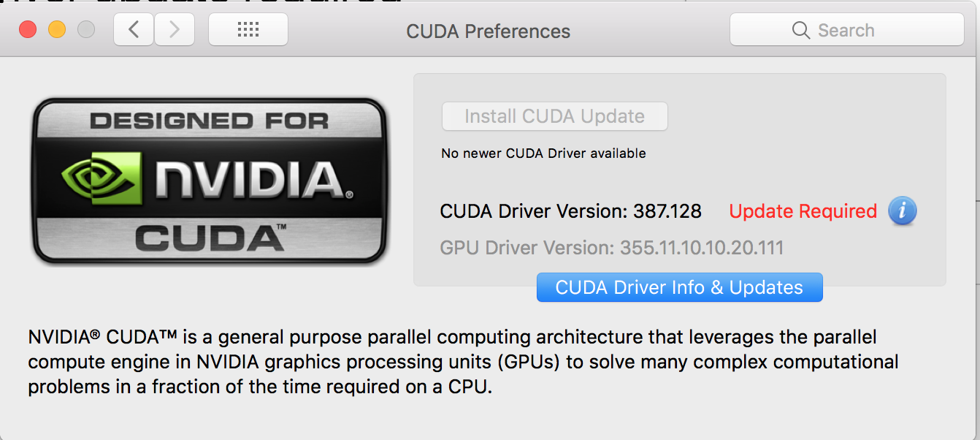Select the CUDA Driver Version text
This screenshot has width=980, height=440.
pos(570,210)
